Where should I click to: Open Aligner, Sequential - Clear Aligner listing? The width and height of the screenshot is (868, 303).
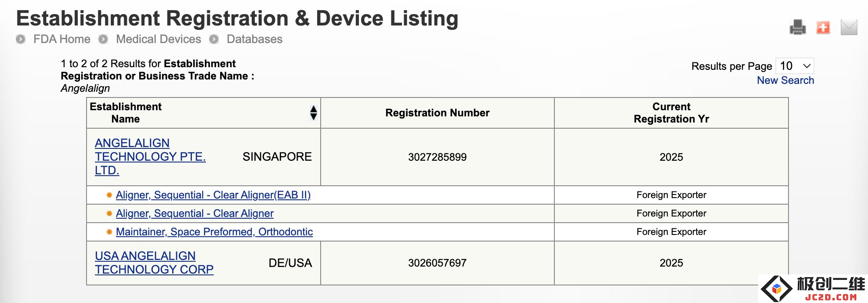(195, 213)
